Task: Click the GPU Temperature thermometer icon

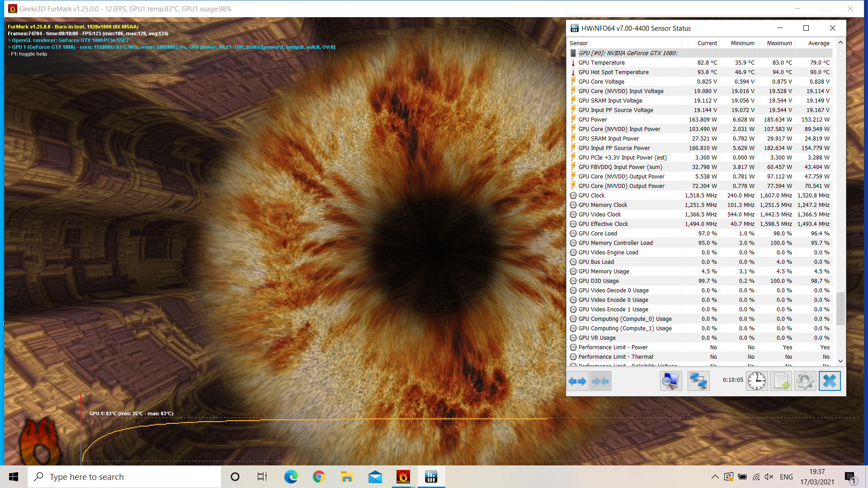Action: click(x=573, y=63)
